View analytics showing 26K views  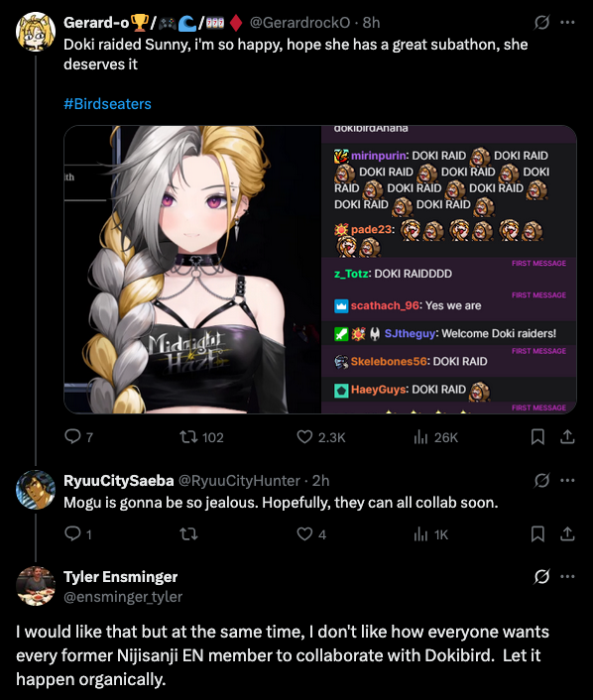click(435, 437)
